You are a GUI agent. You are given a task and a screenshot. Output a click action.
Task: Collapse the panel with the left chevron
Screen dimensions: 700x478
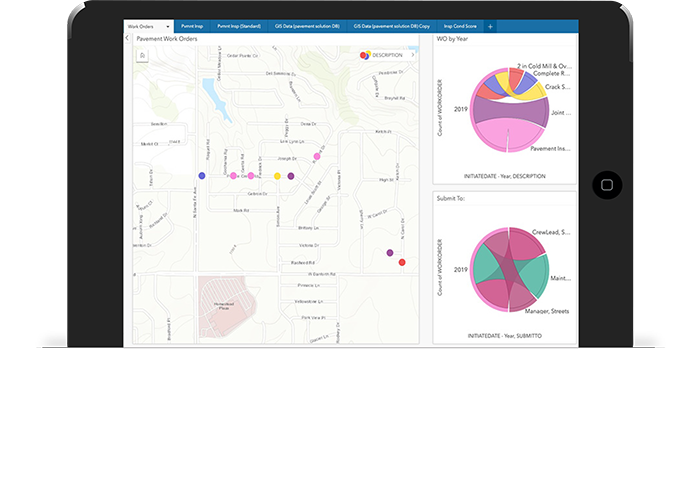point(128,38)
